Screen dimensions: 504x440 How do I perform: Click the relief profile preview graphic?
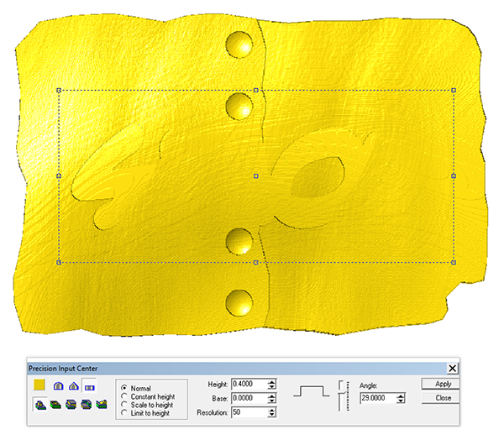click(x=311, y=391)
